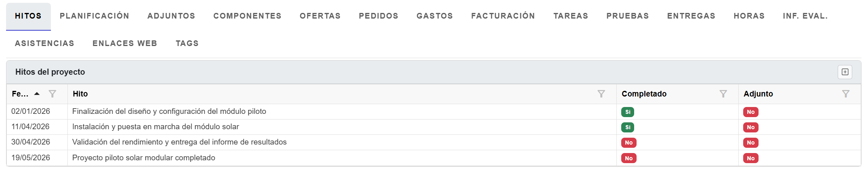Open the Componentes tab

click(x=247, y=16)
